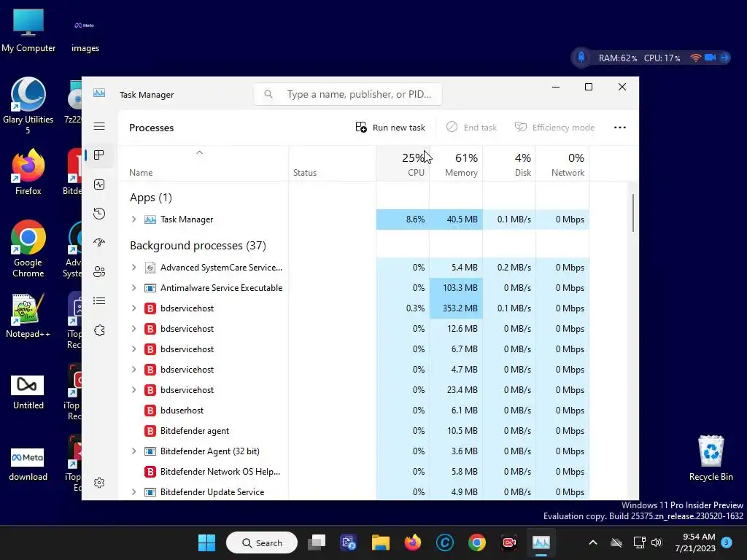Click Run new task
747x560 pixels.
pos(390,128)
